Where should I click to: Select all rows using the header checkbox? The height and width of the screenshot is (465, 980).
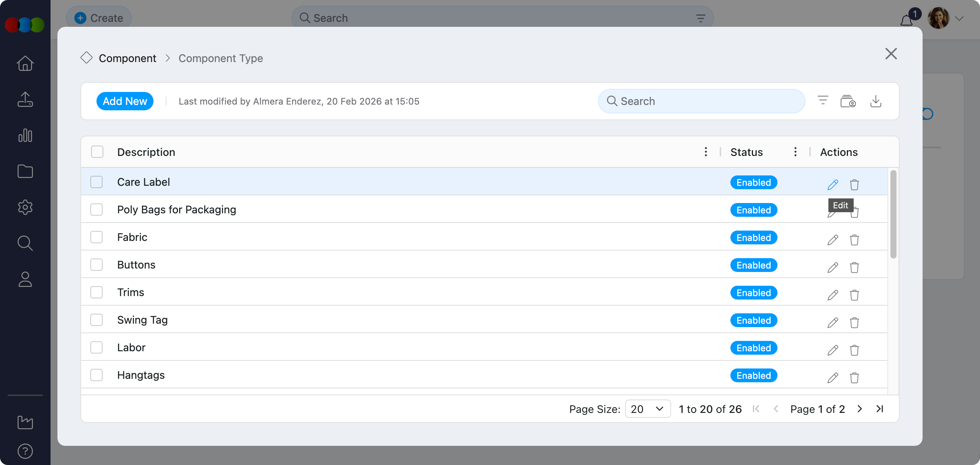coord(97,152)
